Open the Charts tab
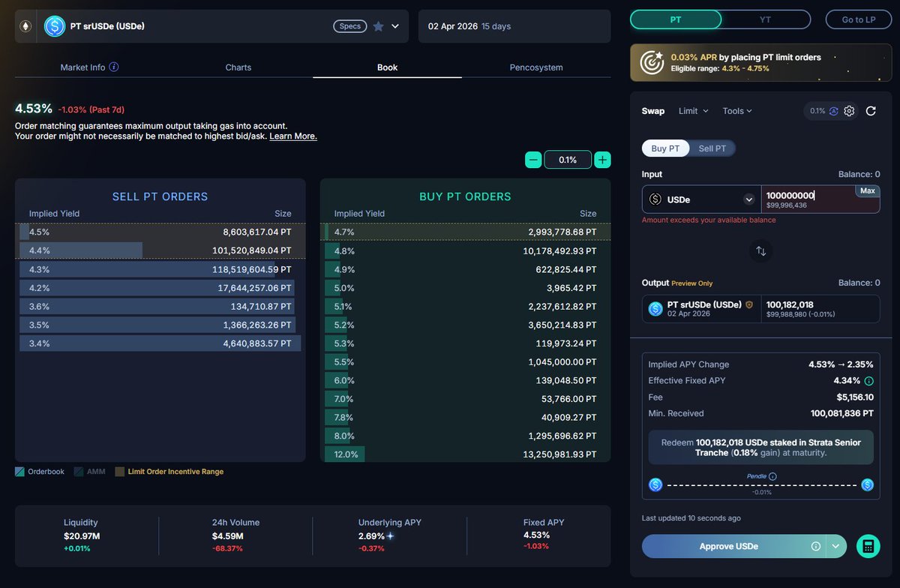The height and width of the screenshot is (588, 900). click(x=238, y=67)
